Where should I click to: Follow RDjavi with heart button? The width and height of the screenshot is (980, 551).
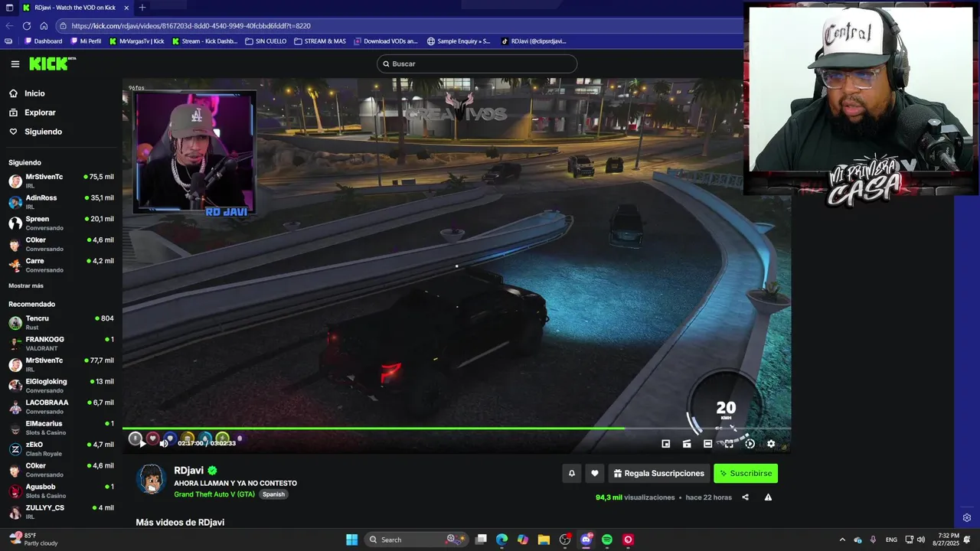[595, 474]
